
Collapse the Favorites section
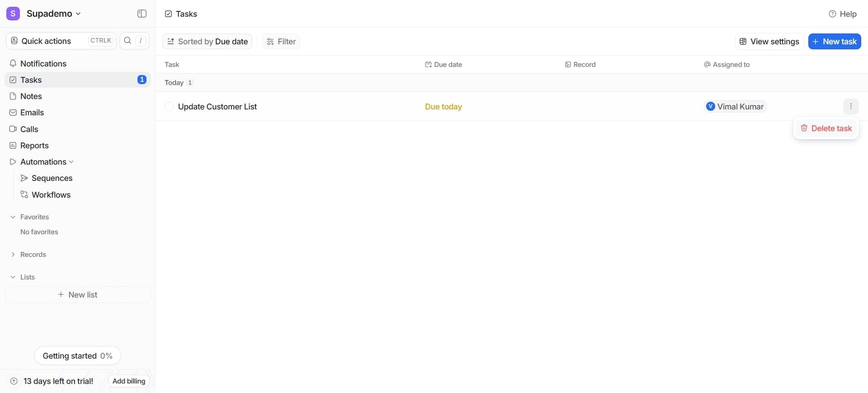pos(13,217)
